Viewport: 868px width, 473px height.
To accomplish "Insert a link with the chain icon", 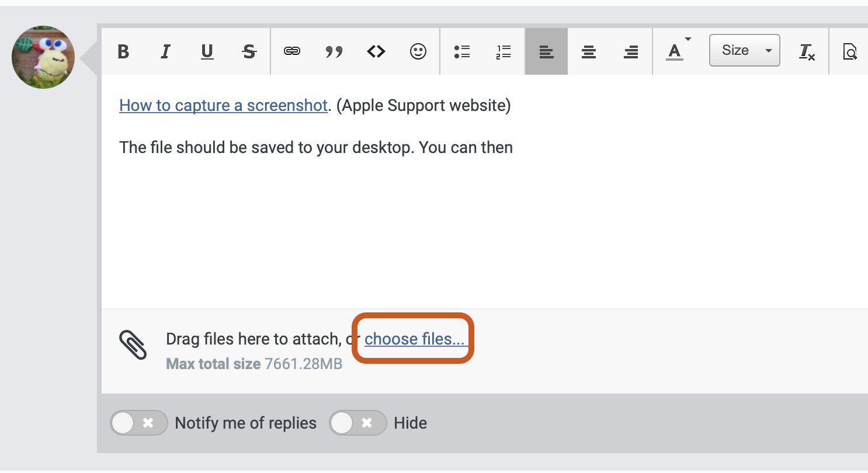I will (292, 51).
